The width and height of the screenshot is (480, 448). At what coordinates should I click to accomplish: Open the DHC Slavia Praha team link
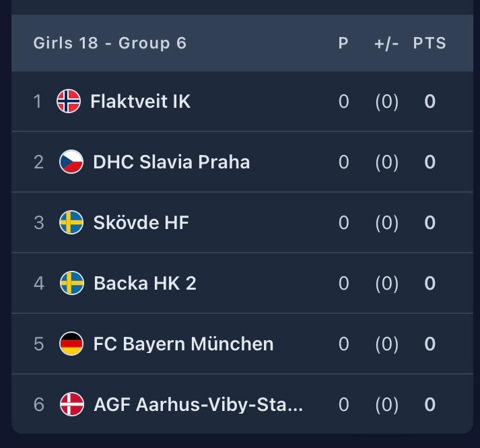(x=171, y=162)
